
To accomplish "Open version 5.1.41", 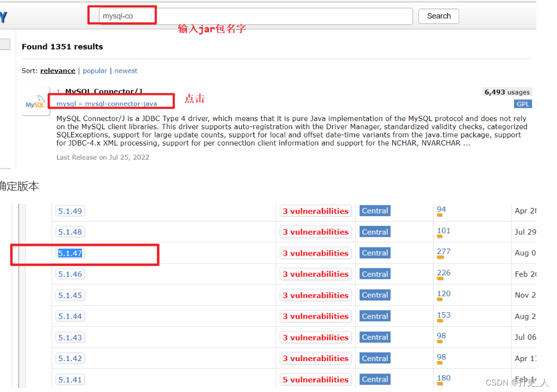I will coord(70,380).
